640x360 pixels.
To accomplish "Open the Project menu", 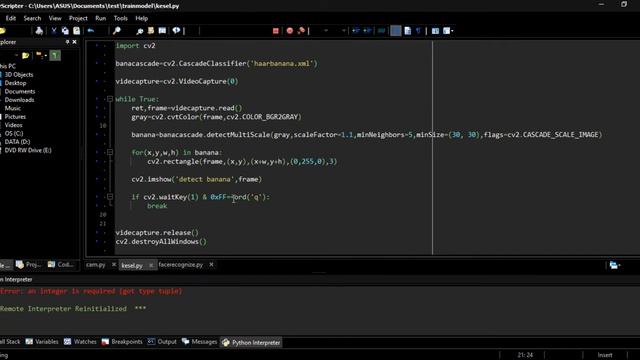I will pyautogui.click(x=78, y=18).
